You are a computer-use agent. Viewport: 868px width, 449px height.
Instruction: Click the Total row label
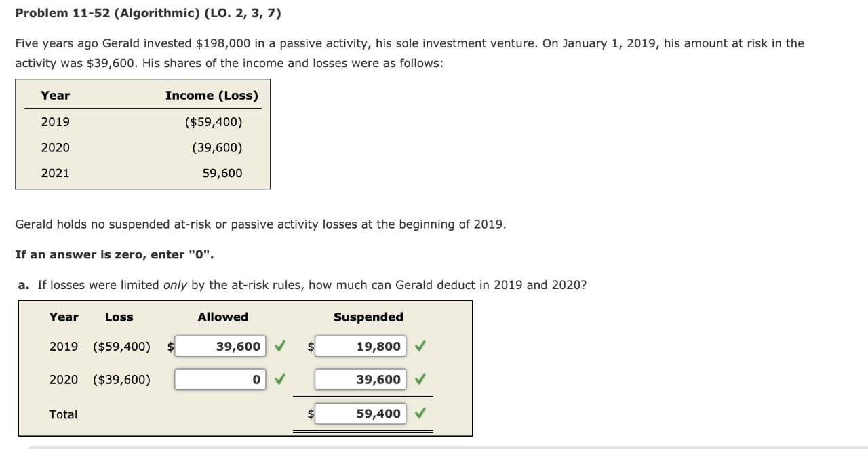[x=63, y=414]
